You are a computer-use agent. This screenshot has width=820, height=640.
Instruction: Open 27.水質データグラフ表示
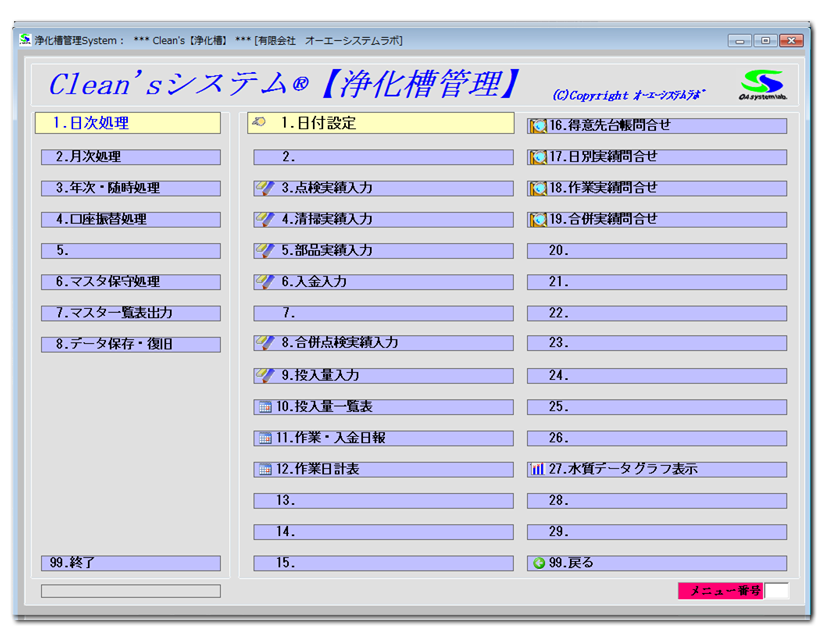(657, 470)
